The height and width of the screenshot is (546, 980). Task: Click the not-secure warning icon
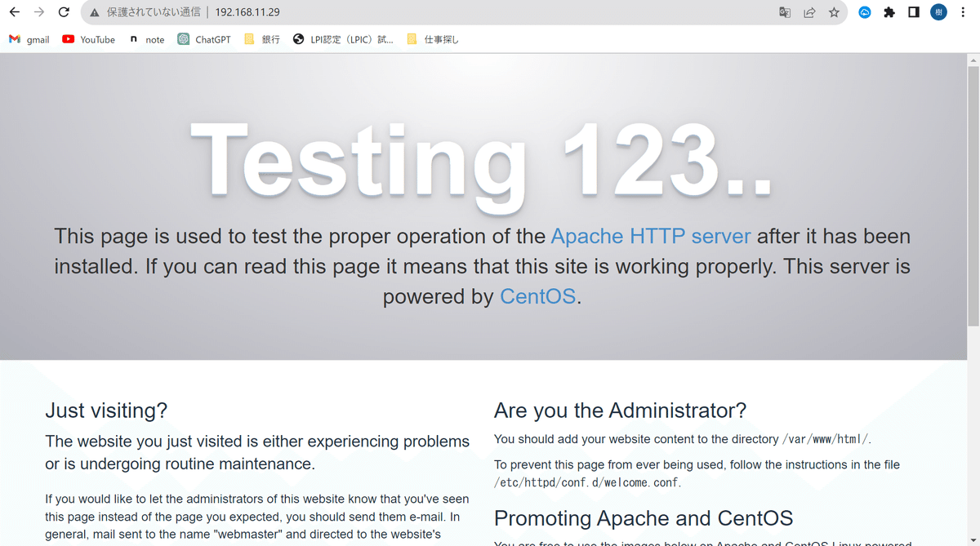click(x=95, y=12)
